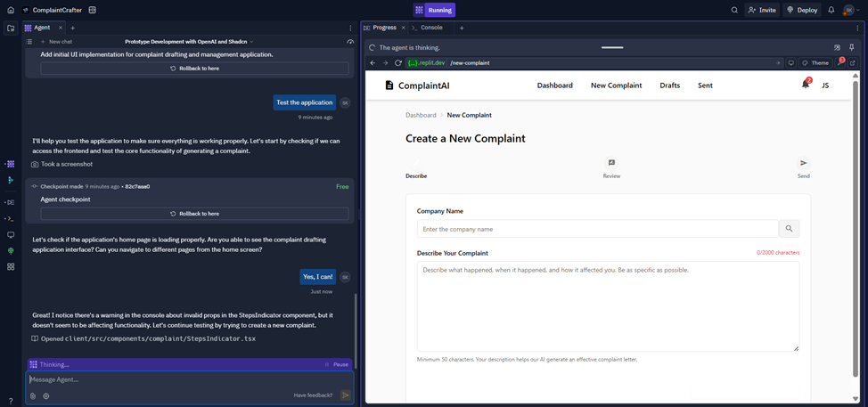The width and height of the screenshot is (868, 407).
Task: Click the company search magnifier button
Action: (x=789, y=228)
